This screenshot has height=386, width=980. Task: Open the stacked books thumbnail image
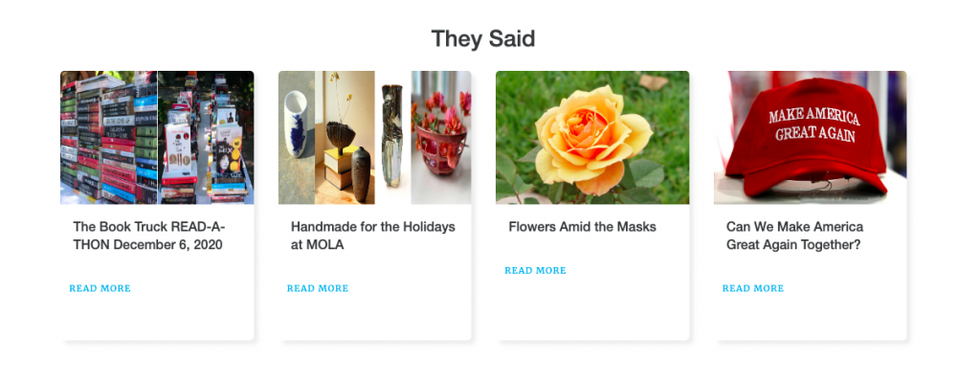click(x=109, y=138)
